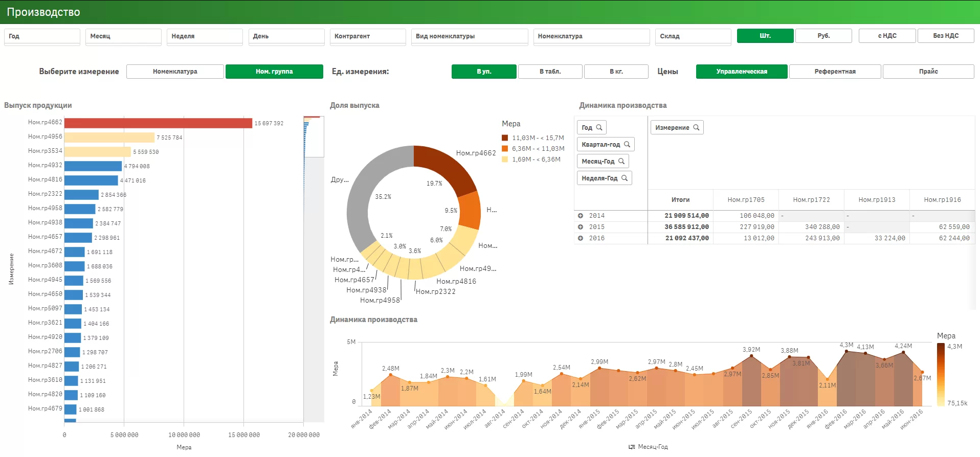Image resolution: width=980 pixels, height=457 pixels.
Task: Open the День filter
Action: point(286,36)
